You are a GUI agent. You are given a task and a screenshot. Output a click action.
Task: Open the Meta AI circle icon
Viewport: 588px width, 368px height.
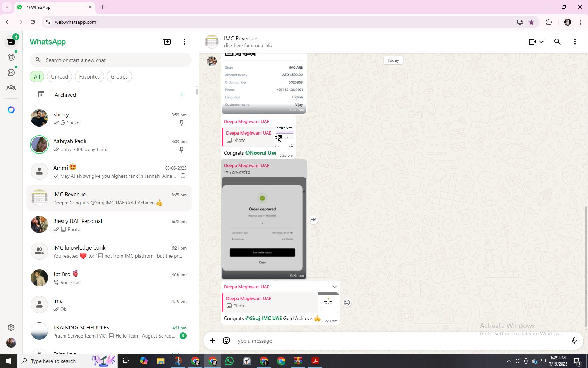(11, 110)
